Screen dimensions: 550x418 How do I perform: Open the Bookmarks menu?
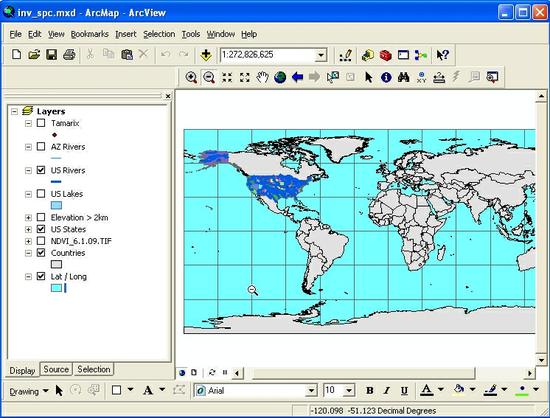[x=89, y=34]
